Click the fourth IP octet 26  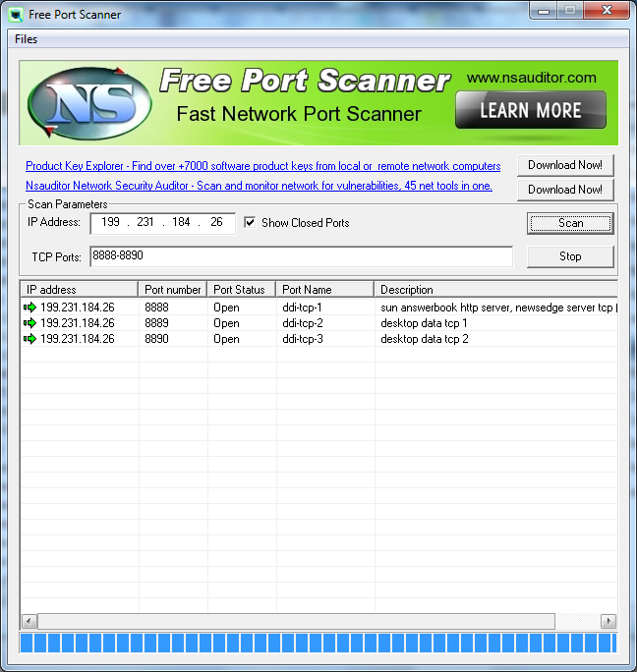tap(216, 222)
